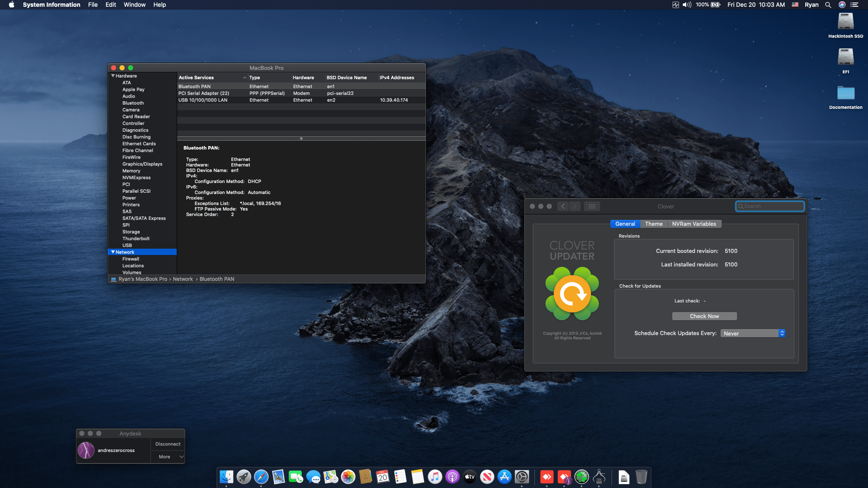The height and width of the screenshot is (488, 868).
Task: Open the input source flag menu
Action: click(795, 5)
